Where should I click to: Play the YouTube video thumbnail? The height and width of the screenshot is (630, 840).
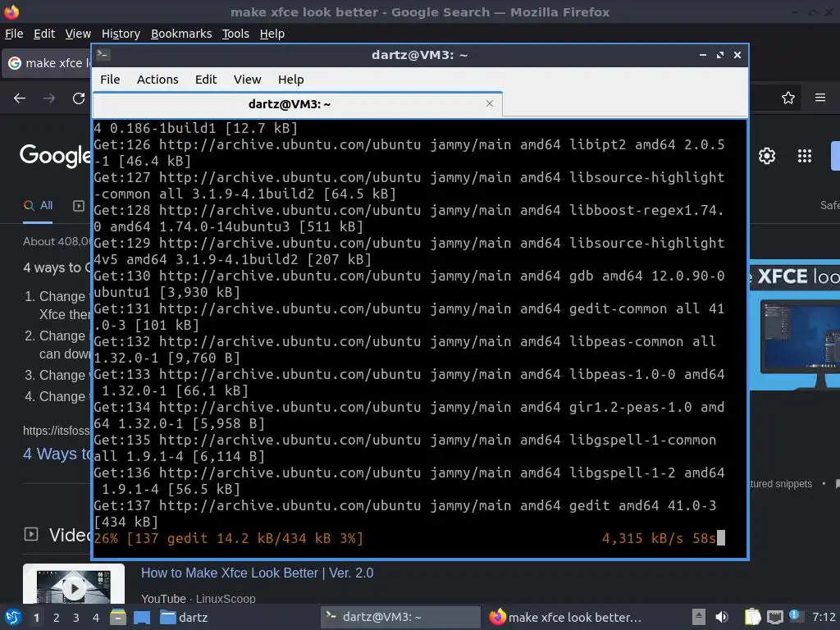click(74, 587)
